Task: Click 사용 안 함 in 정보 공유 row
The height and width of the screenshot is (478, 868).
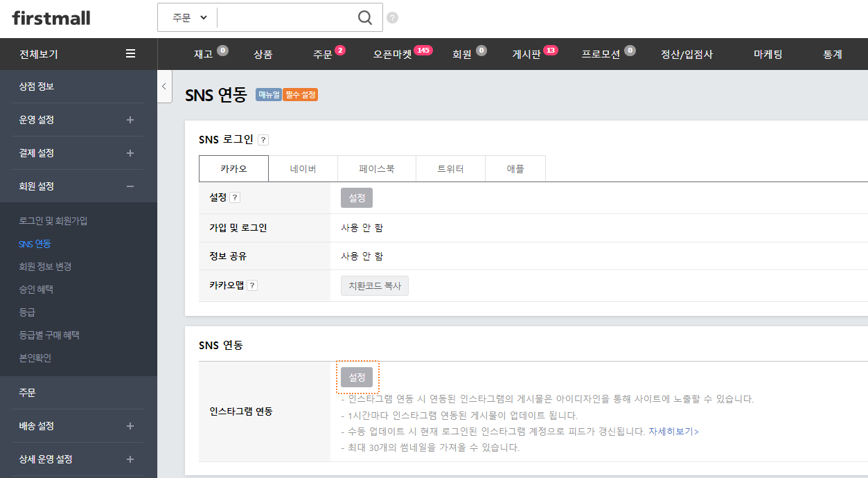Action: pos(362,256)
